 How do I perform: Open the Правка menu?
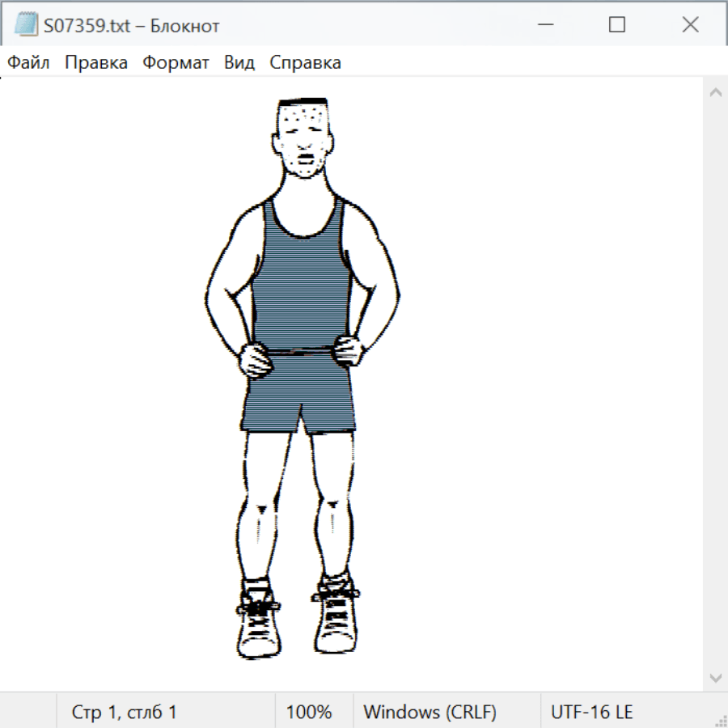[x=95, y=62]
